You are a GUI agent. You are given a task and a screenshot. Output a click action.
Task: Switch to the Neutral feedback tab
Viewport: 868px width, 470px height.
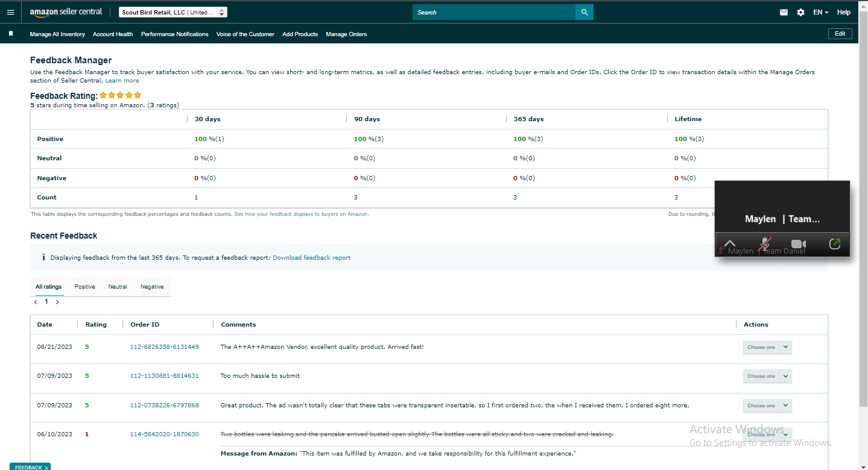pyautogui.click(x=118, y=287)
